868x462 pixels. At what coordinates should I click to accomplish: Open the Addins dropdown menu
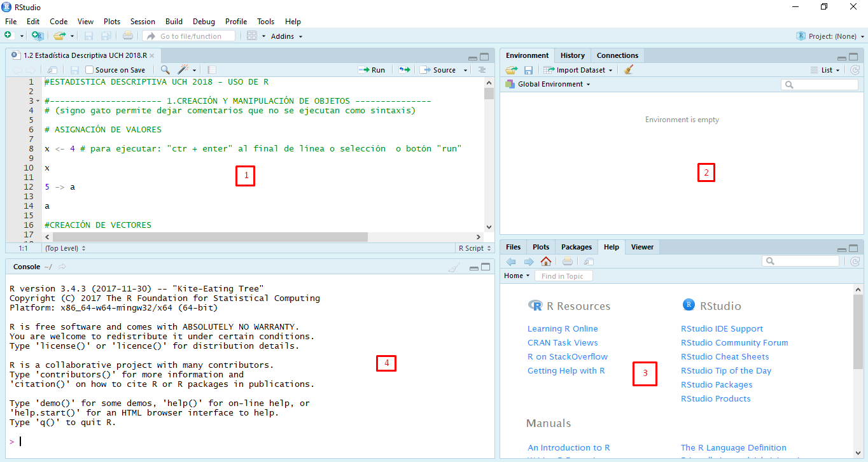(286, 36)
